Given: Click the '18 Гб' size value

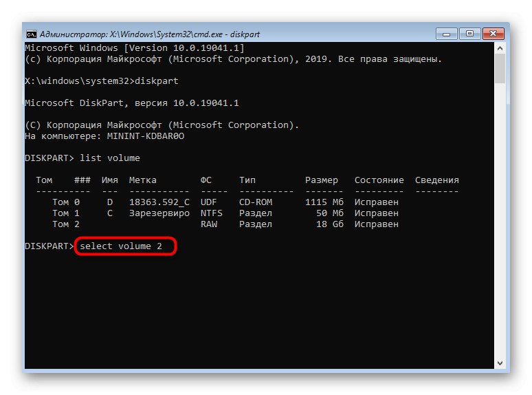Looking at the screenshot, I should point(330,224).
